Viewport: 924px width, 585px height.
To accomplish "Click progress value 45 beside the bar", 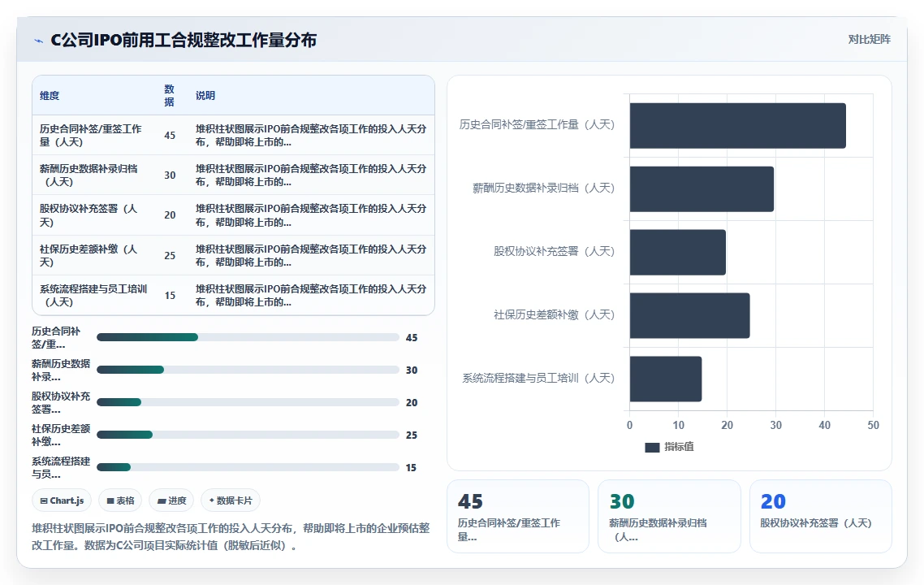I will [412, 338].
